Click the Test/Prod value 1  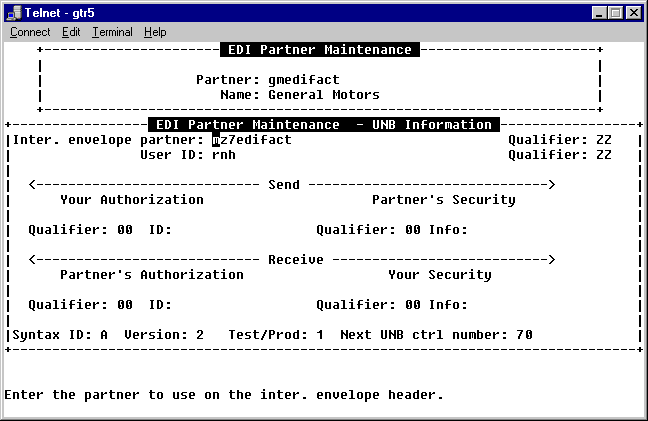coord(320,335)
